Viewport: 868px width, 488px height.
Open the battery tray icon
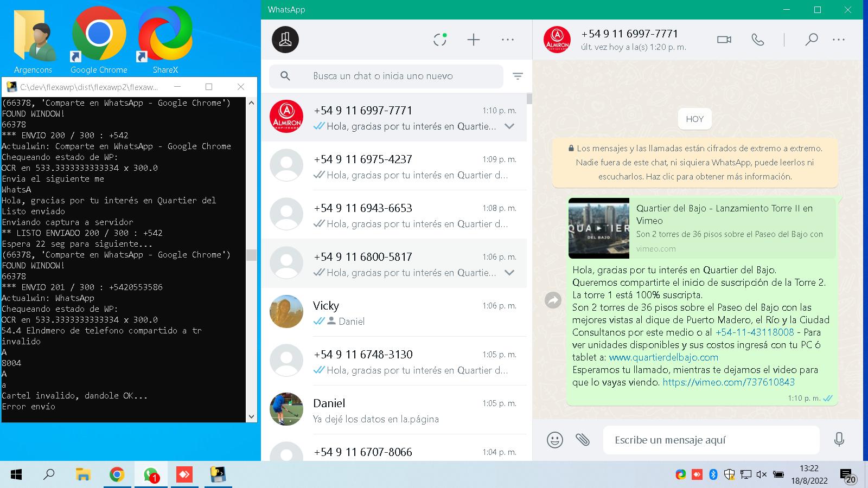778,475
